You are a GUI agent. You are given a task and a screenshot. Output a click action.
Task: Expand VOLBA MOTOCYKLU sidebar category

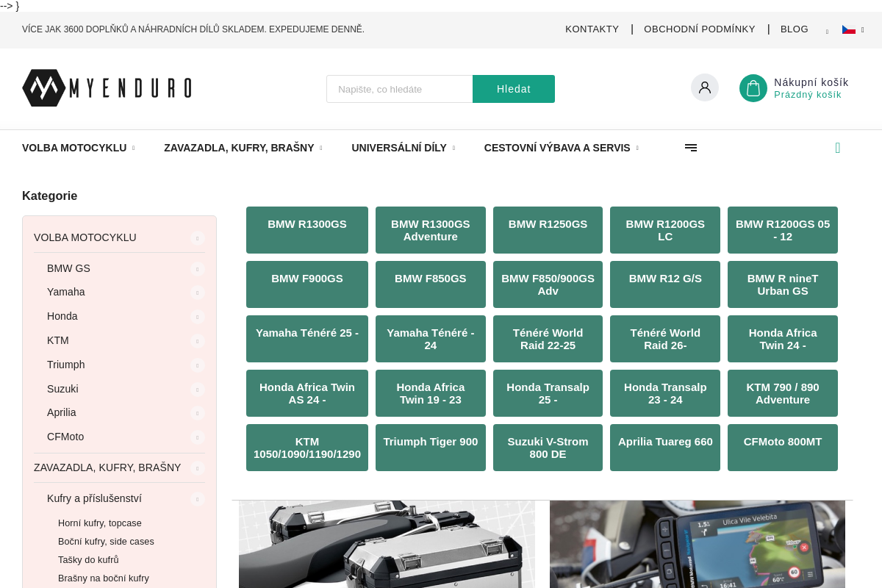197,237
